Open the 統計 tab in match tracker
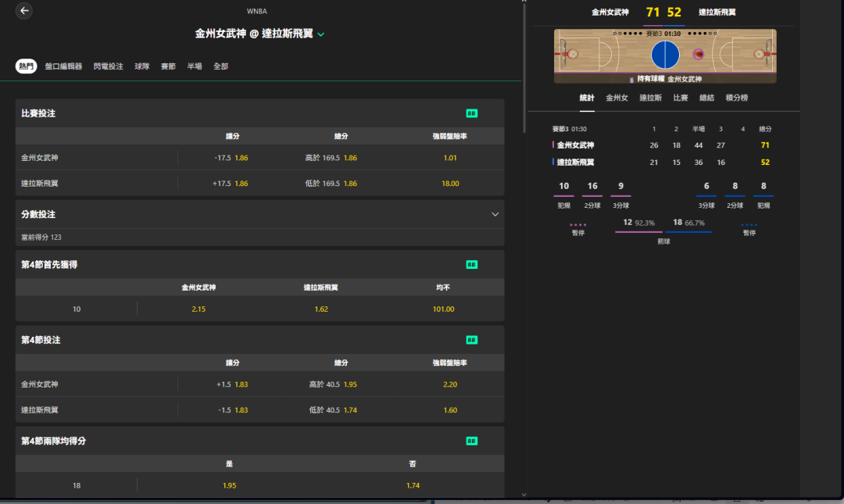Viewport: 844px width, 504px height. pyautogui.click(x=587, y=98)
